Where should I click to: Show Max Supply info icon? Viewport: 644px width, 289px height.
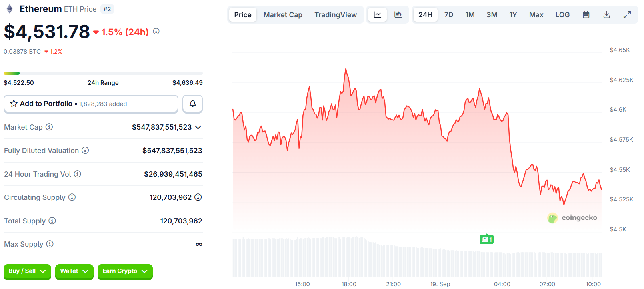(x=50, y=244)
